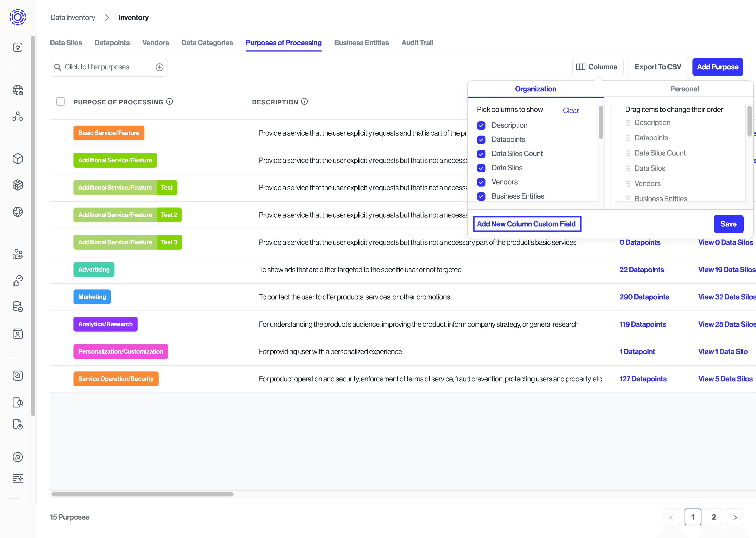Image resolution: width=756 pixels, height=538 pixels.
Task: Select the database with checkmark sidebar icon
Action: pos(18,307)
